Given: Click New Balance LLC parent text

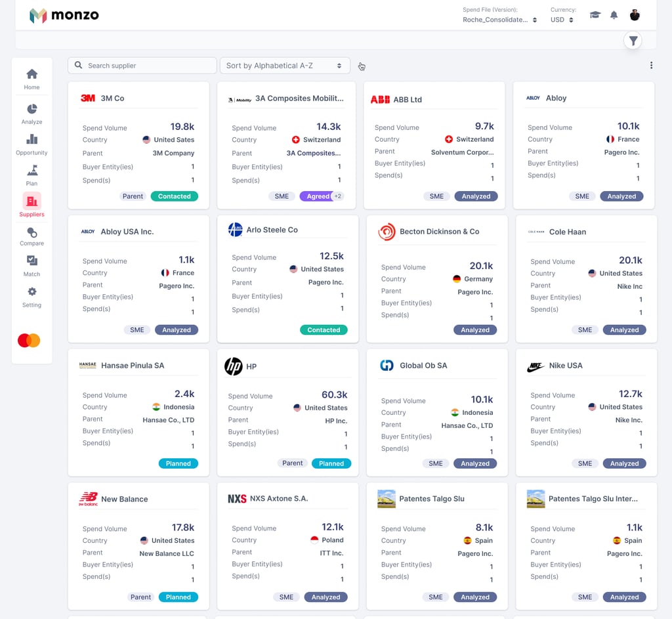Looking at the screenshot, I should tap(167, 554).
